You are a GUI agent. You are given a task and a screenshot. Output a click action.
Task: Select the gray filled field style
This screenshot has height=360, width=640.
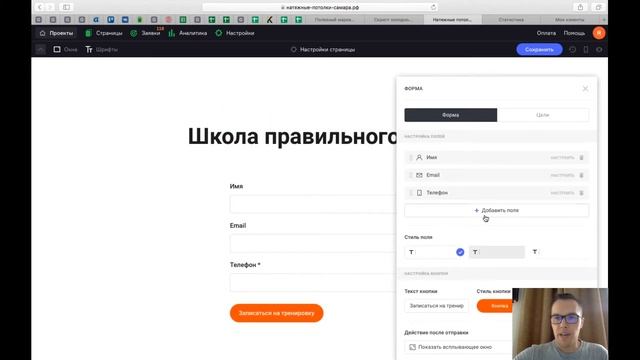(497, 252)
